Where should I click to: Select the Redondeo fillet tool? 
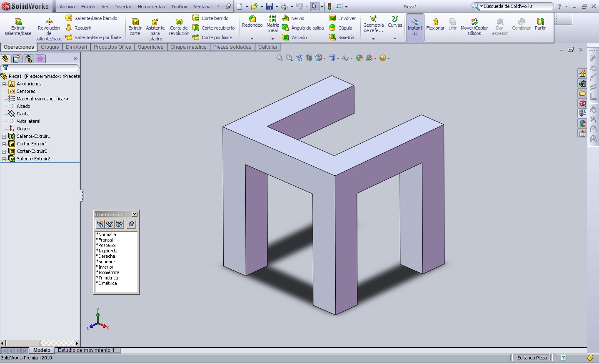pyautogui.click(x=252, y=22)
